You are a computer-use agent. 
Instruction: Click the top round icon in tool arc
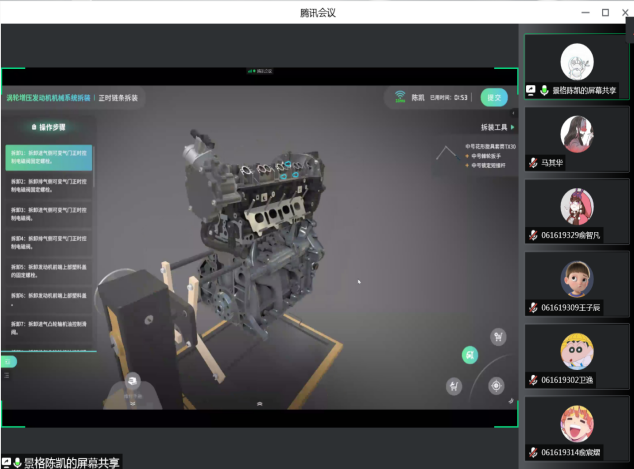coord(497,337)
